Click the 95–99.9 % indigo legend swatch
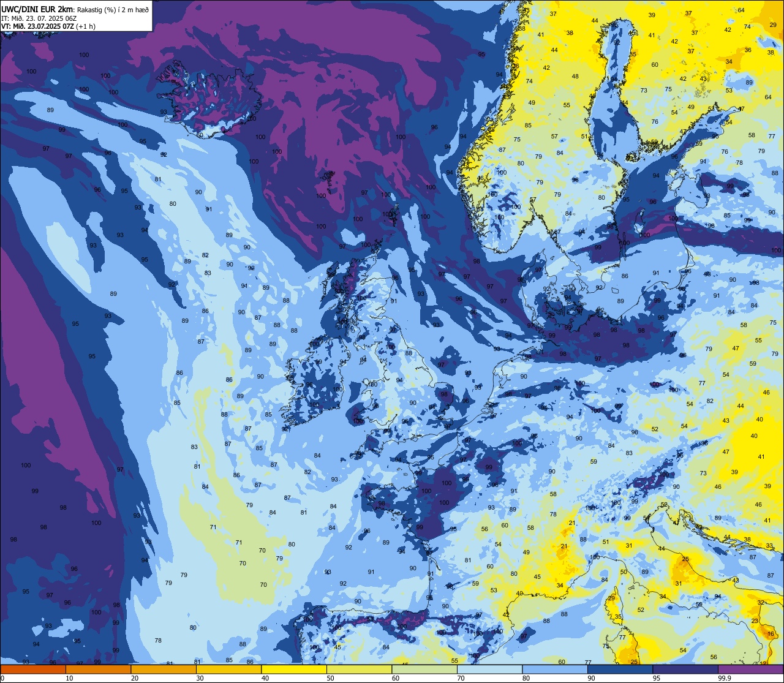 [685, 670]
